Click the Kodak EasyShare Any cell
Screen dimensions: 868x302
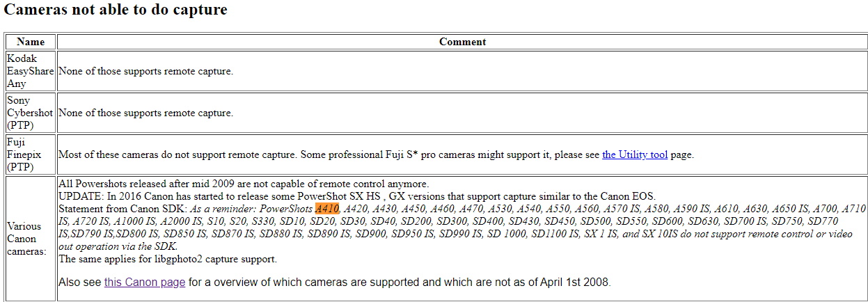click(31, 71)
